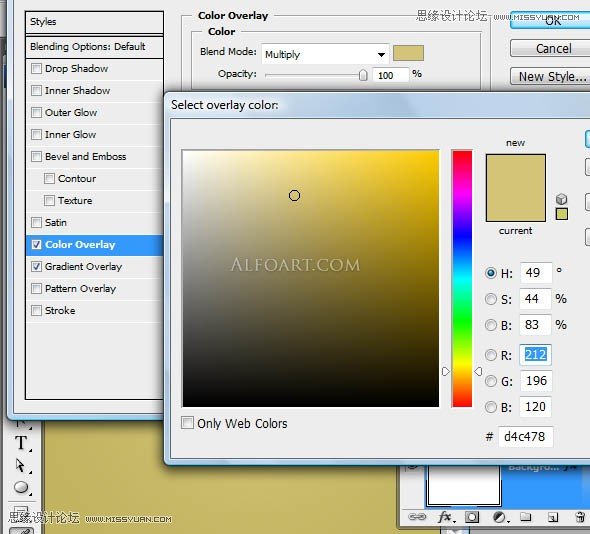Image resolution: width=590 pixels, height=534 pixels.
Task: Select the Bevel and Emboss label
Action: pos(85,157)
